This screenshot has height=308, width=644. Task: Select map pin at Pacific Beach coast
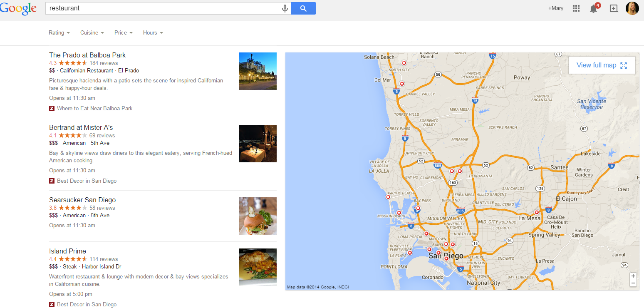pos(388,197)
